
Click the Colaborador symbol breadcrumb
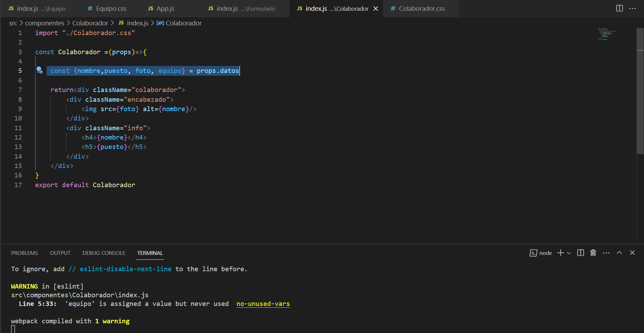pos(179,23)
